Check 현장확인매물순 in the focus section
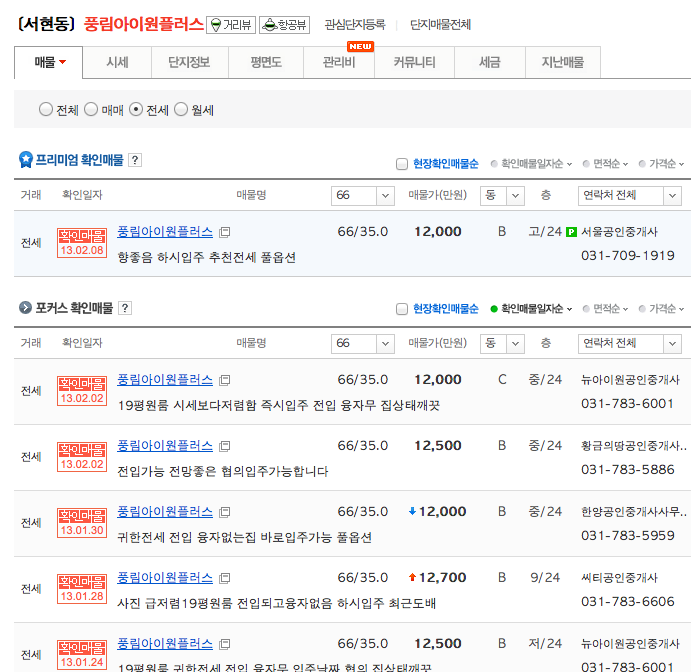Image resolution: width=691 pixels, height=672 pixels. click(402, 309)
